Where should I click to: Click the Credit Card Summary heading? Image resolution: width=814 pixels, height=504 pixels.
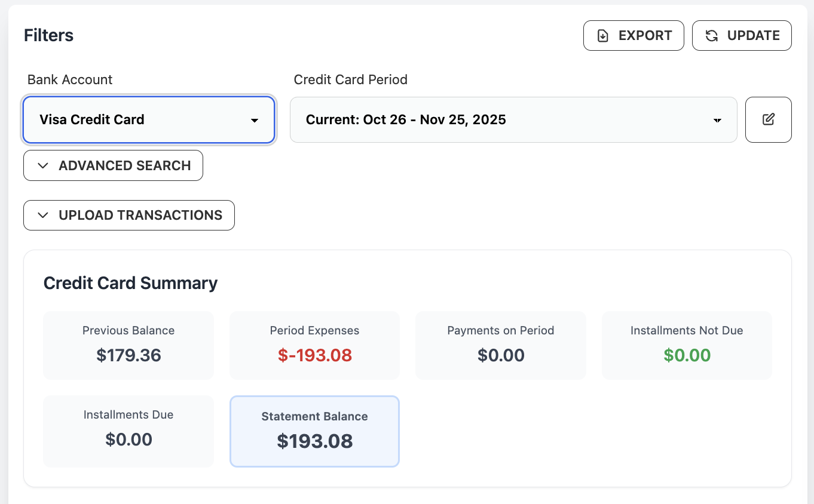(x=130, y=282)
